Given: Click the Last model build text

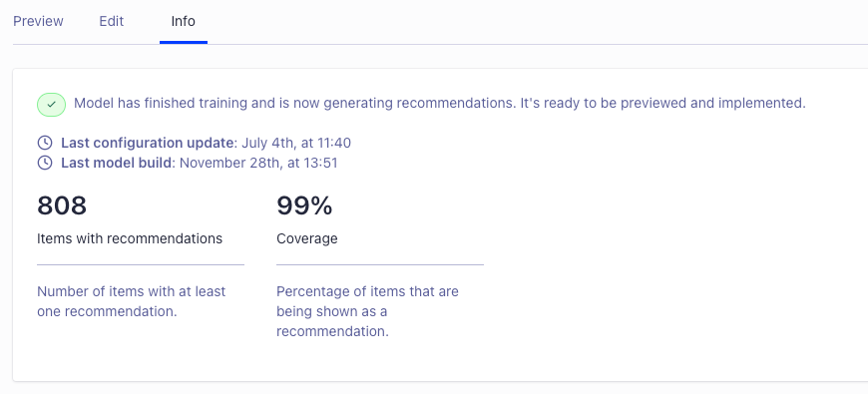Looking at the screenshot, I should click(118, 163).
